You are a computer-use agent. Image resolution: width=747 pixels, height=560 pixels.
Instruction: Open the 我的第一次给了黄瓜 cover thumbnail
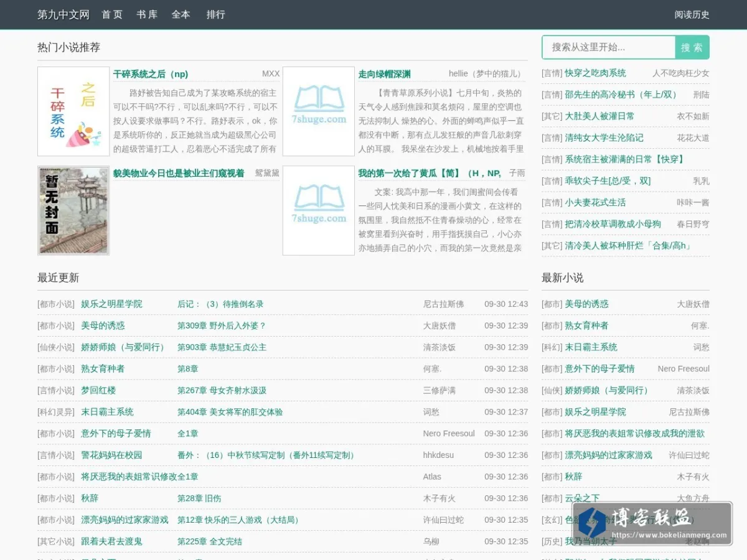click(319, 210)
